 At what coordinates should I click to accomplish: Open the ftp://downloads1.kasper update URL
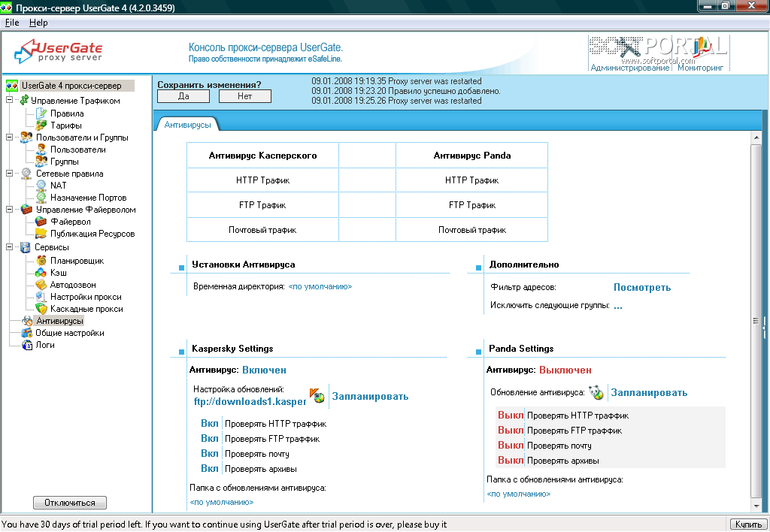250,401
